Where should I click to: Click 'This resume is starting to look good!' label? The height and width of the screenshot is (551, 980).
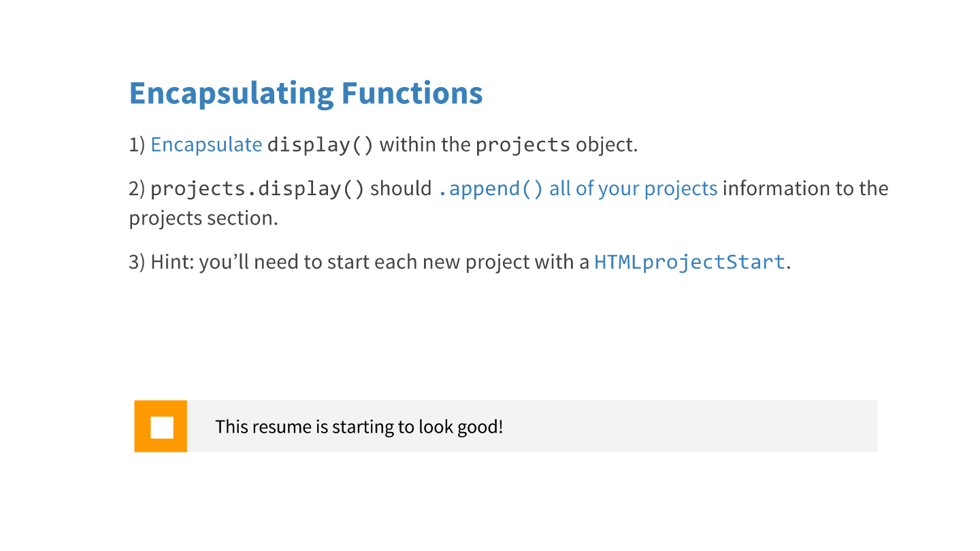pos(359,427)
